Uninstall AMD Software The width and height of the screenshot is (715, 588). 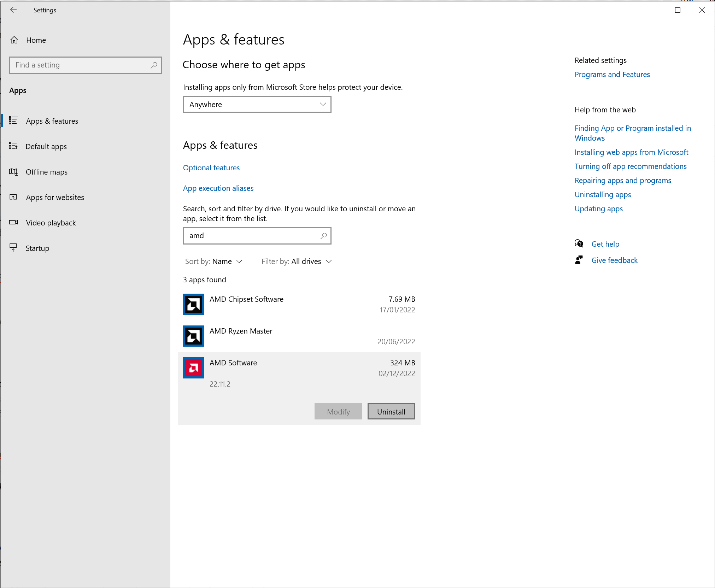tap(391, 411)
